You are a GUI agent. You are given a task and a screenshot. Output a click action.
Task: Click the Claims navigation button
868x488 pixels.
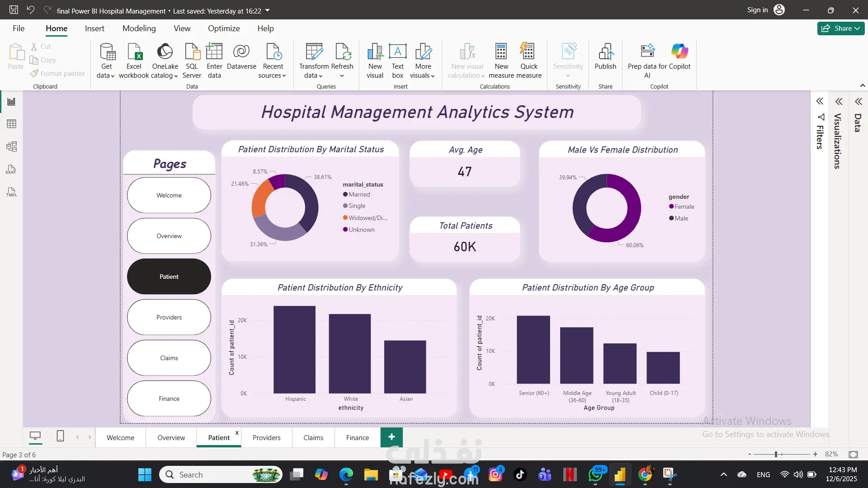pos(169,358)
